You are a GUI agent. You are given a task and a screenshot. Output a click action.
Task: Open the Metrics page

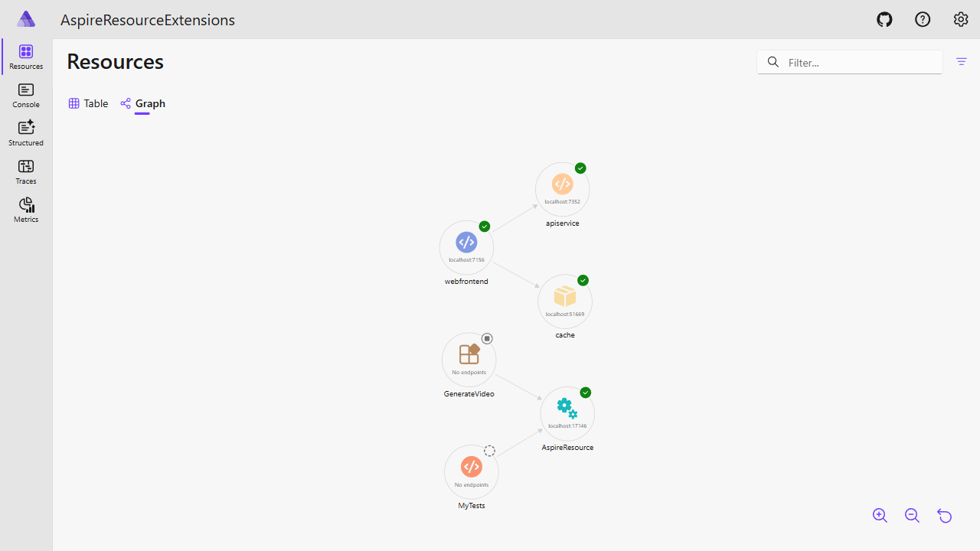26,210
